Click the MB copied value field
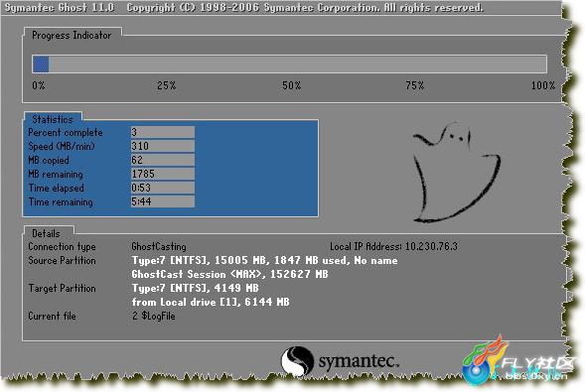Image resolution: width=585 pixels, height=392 pixels. pyautogui.click(x=162, y=160)
